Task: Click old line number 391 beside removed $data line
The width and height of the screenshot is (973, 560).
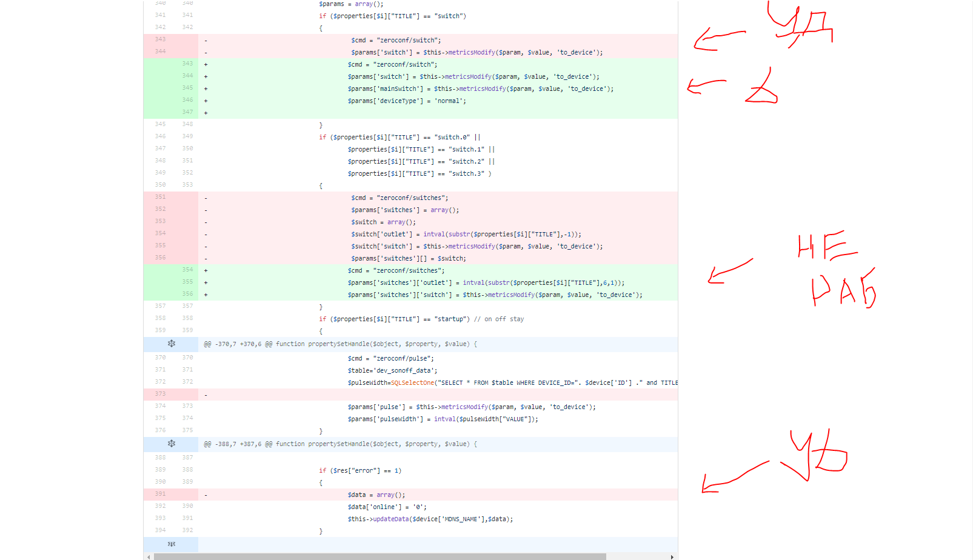Action: [160, 494]
